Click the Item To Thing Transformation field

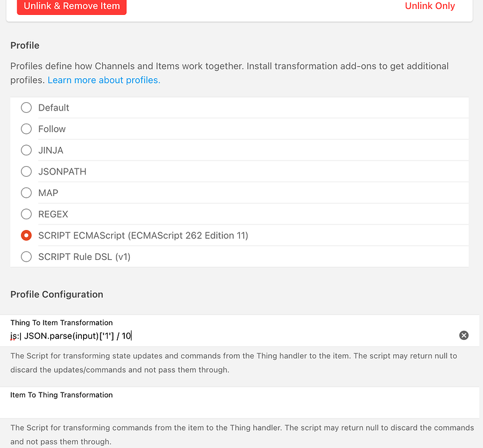click(x=239, y=407)
